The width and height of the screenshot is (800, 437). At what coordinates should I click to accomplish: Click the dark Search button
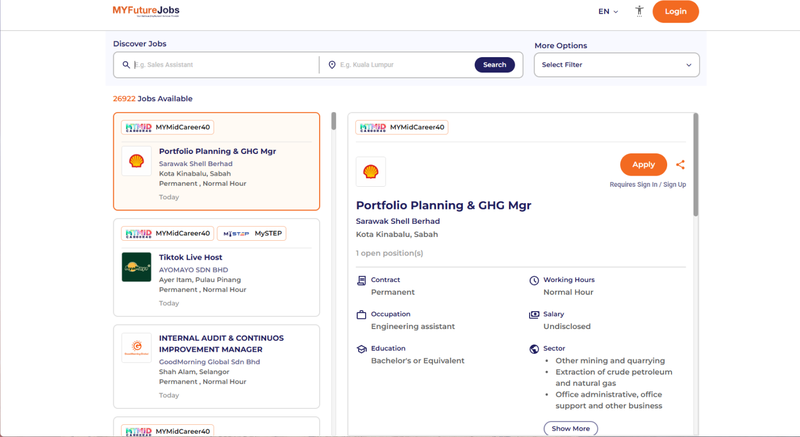point(494,65)
